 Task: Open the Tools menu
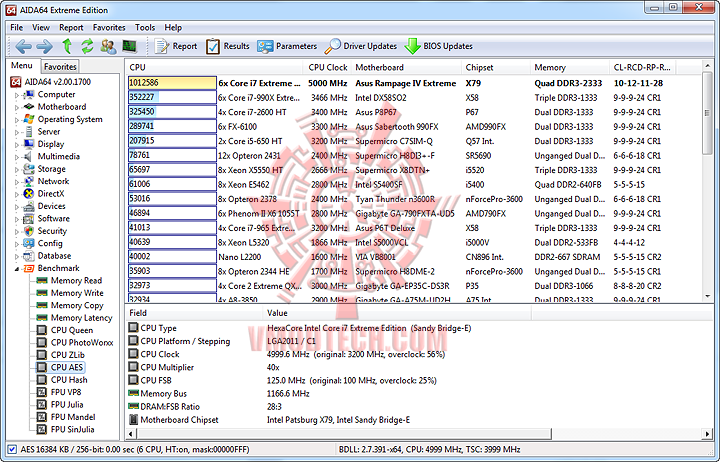[145, 28]
